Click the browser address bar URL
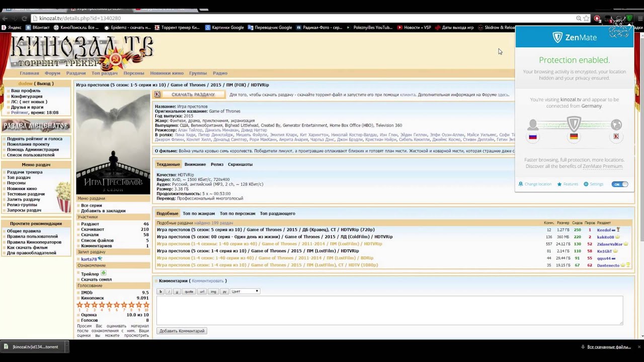 coord(80,18)
